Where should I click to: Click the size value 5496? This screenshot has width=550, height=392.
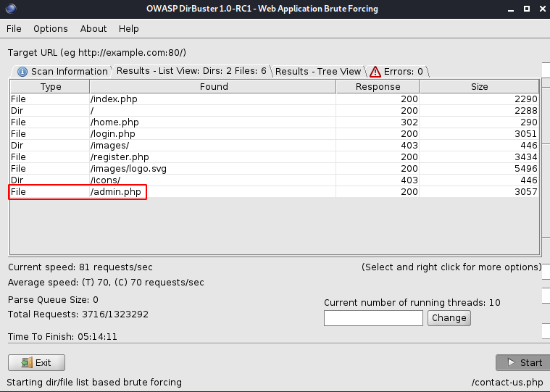pyautogui.click(x=526, y=168)
